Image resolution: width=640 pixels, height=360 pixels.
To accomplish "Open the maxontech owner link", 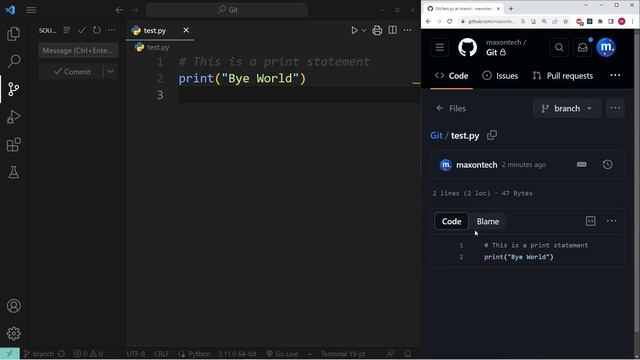I will (503, 42).
